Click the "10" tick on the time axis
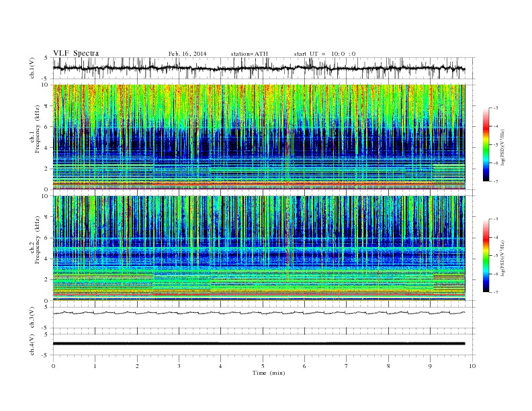This screenshot has height=411, width=532. click(472, 366)
